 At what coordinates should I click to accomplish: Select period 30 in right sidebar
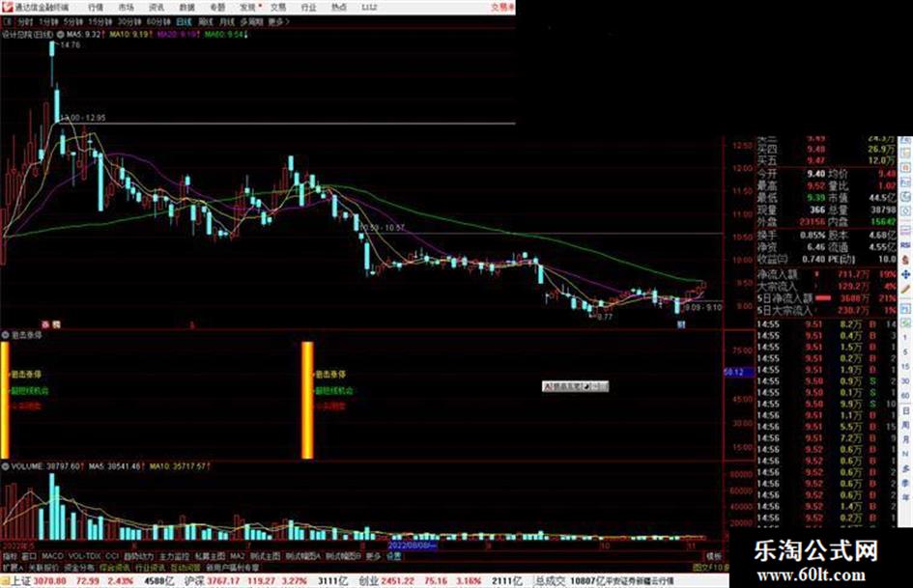tap(905, 381)
